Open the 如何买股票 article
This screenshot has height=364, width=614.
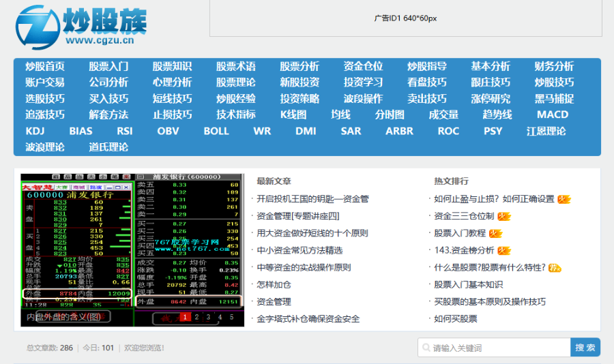point(456,319)
